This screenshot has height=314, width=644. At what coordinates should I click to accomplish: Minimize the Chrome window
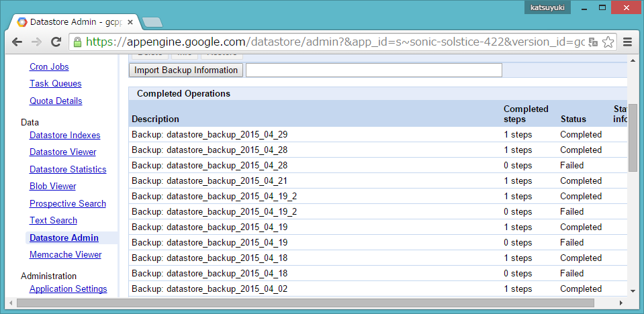click(x=584, y=7)
